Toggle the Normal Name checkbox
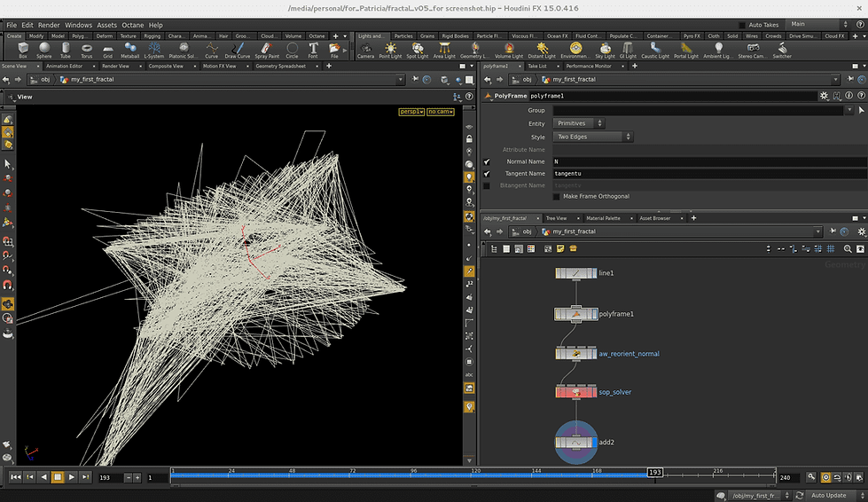The width and height of the screenshot is (868, 502). point(487,161)
